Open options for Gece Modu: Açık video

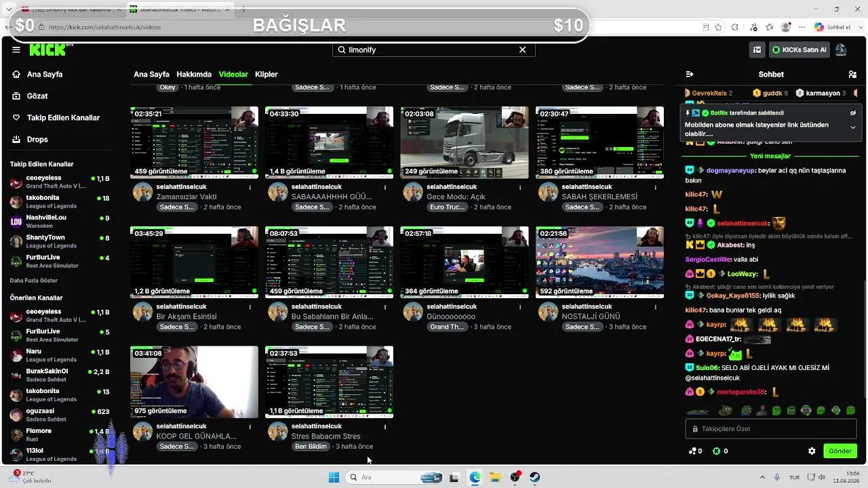tap(520, 187)
